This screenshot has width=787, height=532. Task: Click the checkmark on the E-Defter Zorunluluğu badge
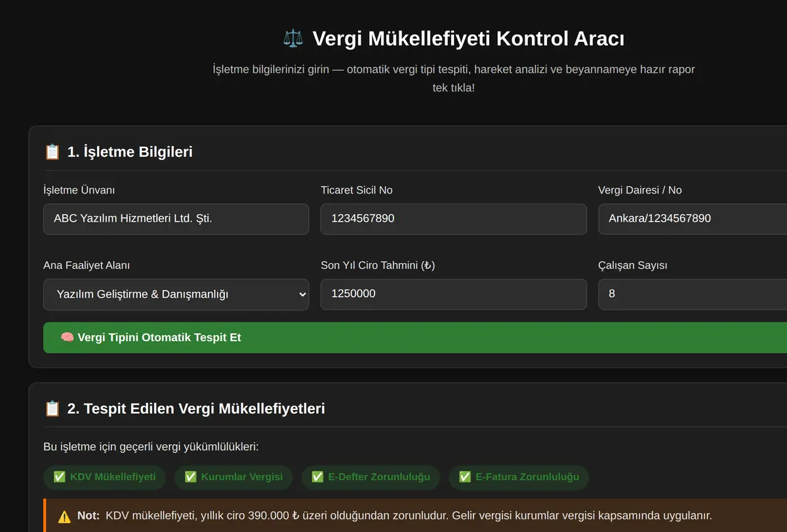pyautogui.click(x=317, y=477)
